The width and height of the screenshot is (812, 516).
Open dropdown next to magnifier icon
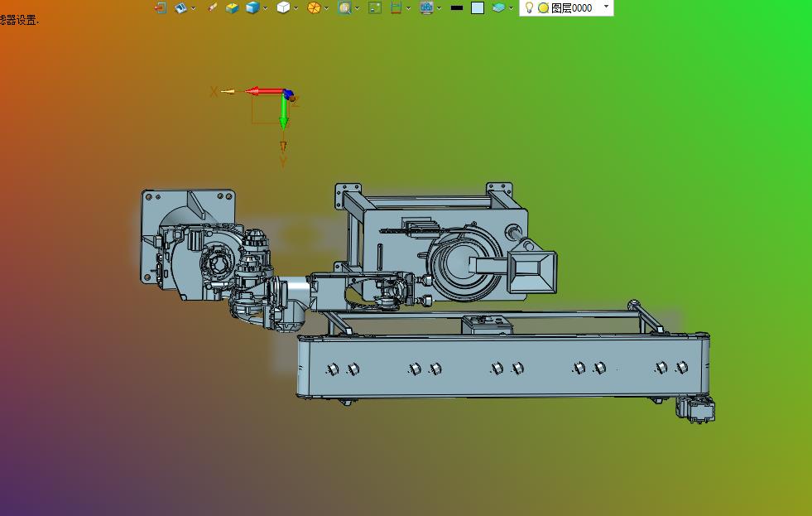click(358, 8)
